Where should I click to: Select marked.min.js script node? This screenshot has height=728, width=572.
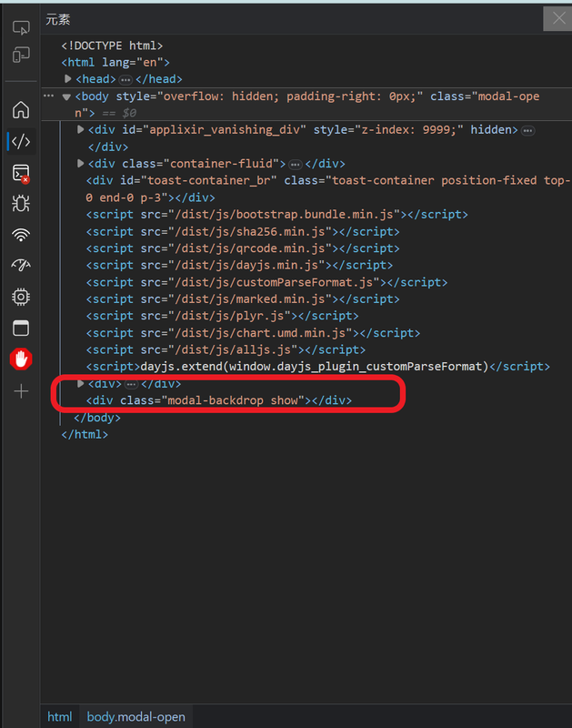[243, 299]
